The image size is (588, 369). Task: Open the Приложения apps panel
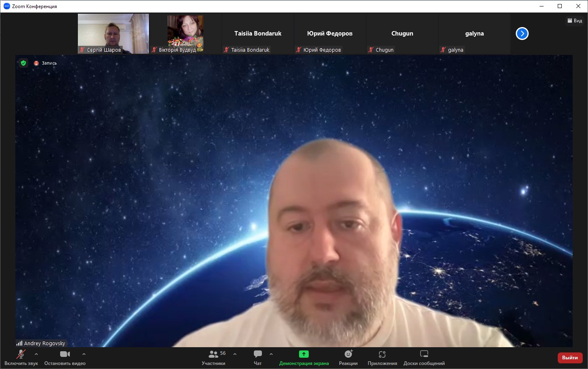point(382,358)
